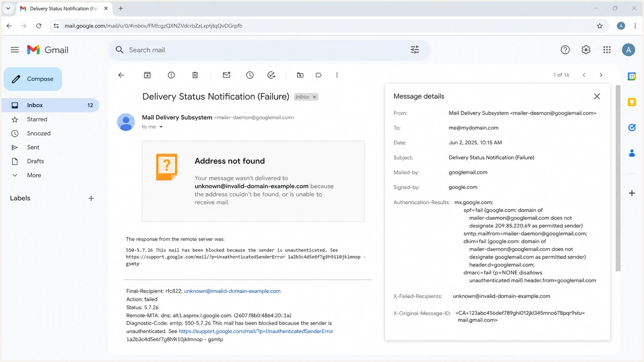Open the Drafts folder
Viewport: 644px width, 362px height.
tap(50, 161)
